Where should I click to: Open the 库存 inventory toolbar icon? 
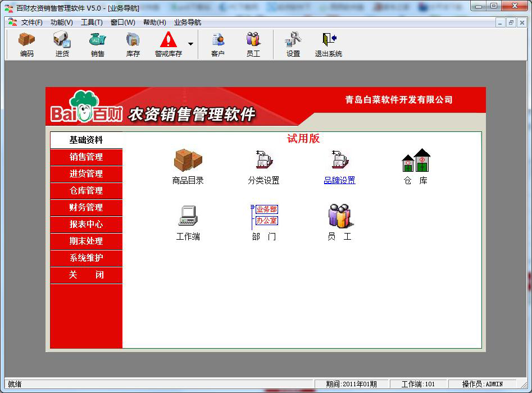point(133,44)
